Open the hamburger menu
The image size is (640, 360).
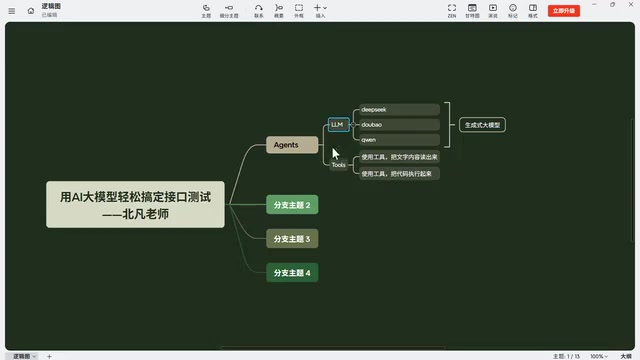pyautogui.click(x=11, y=11)
